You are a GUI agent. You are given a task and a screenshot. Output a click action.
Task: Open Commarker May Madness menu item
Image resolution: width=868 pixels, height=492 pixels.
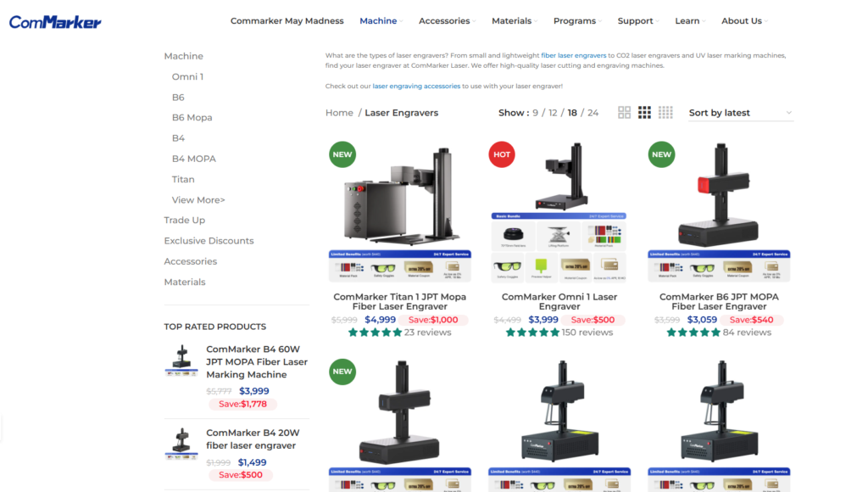coord(287,21)
